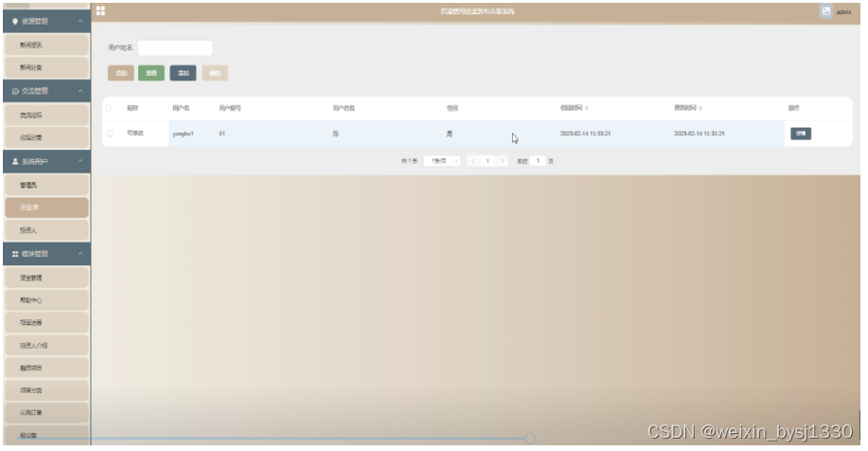
Task: Collapse the 资源管理 section chevron
Action: click(x=80, y=21)
